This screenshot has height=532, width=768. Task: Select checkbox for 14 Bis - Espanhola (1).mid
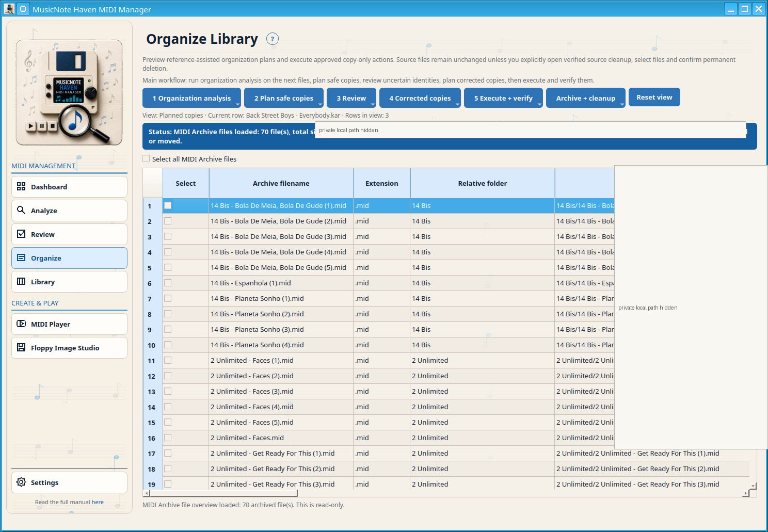[168, 283]
